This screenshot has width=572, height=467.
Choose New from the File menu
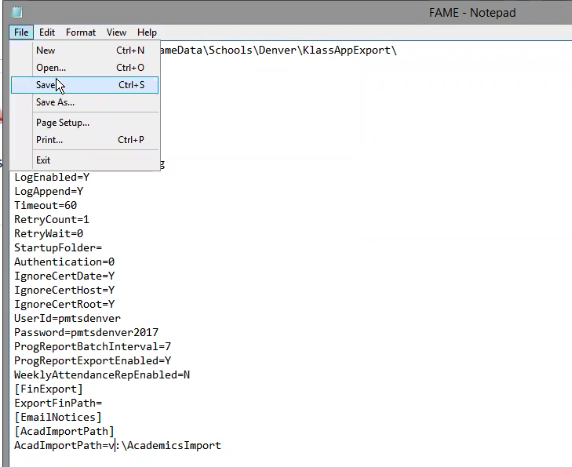click(x=85, y=50)
